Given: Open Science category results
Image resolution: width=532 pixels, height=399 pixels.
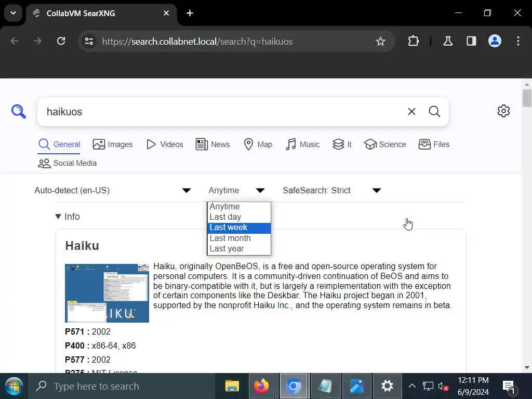Looking at the screenshot, I should tap(385, 144).
